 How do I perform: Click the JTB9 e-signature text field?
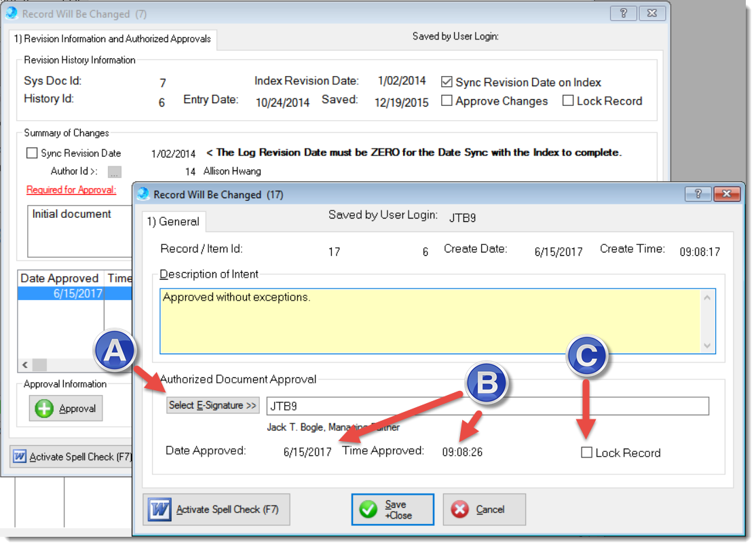click(487, 406)
